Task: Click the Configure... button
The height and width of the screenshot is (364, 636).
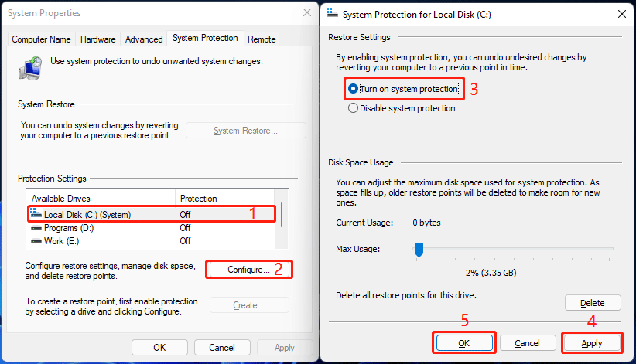Action: pos(248,270)
